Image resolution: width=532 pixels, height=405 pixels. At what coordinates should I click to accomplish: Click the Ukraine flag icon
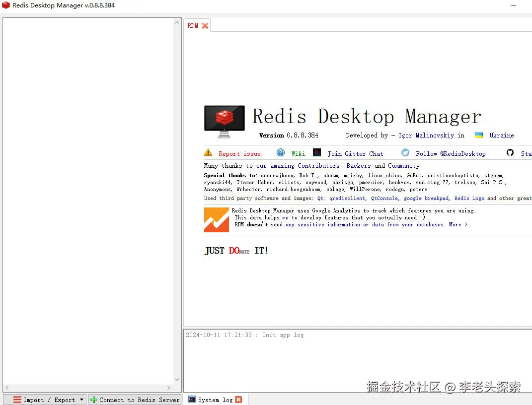coord(479,135)
